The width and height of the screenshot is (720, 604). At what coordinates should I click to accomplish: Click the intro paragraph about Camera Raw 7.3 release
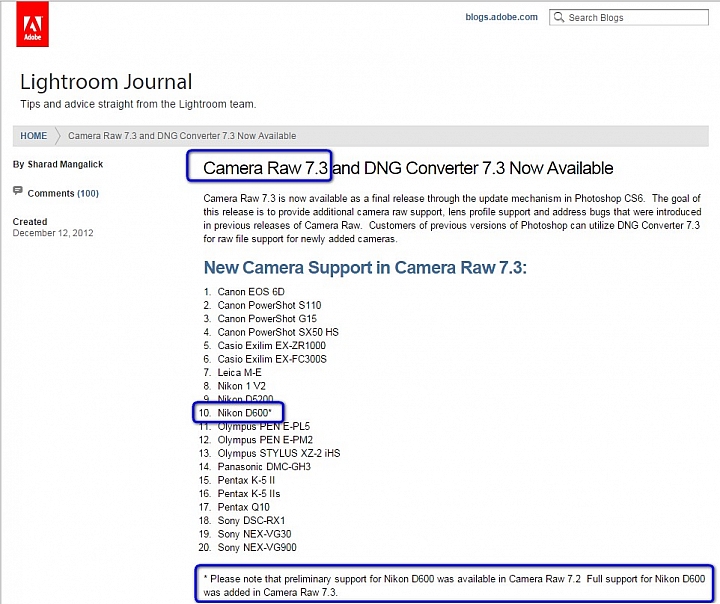pos(452,219)
